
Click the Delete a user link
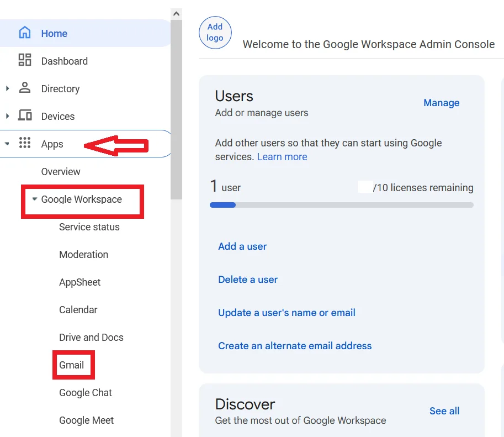click(x=248, y=280)
